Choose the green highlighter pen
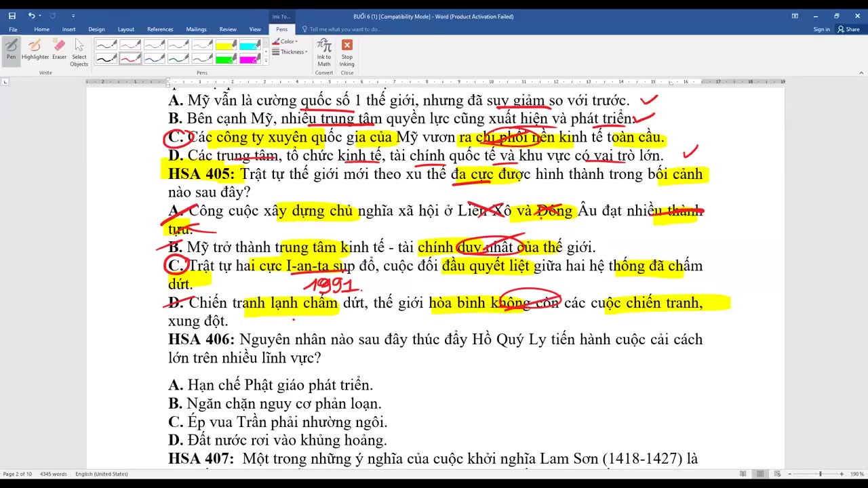 pos(226,58)
